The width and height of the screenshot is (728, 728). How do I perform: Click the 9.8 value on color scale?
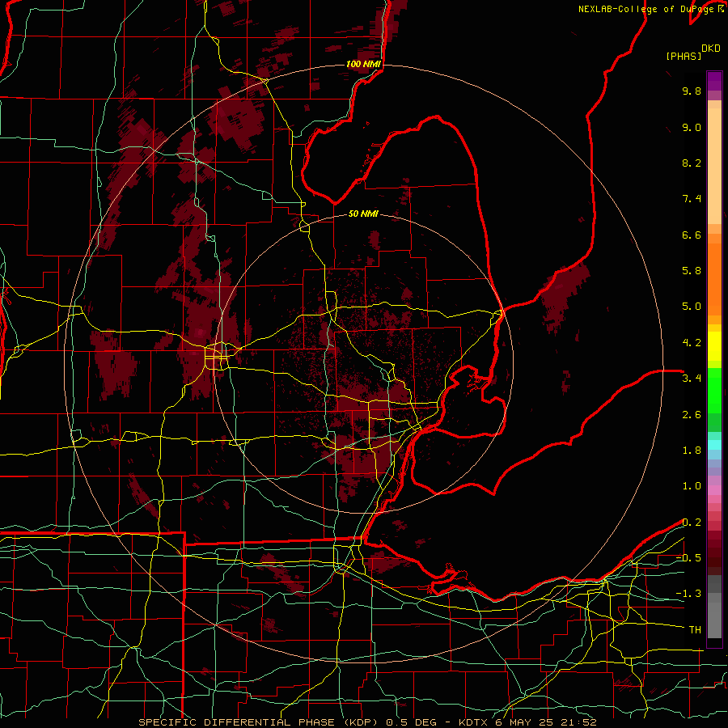(x=692, y=91)
